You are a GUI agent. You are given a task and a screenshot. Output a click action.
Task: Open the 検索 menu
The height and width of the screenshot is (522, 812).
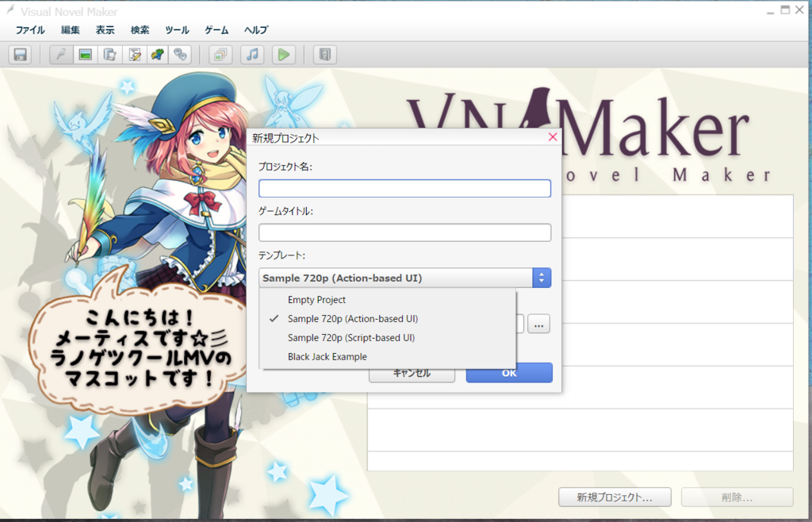click(140, 30)
